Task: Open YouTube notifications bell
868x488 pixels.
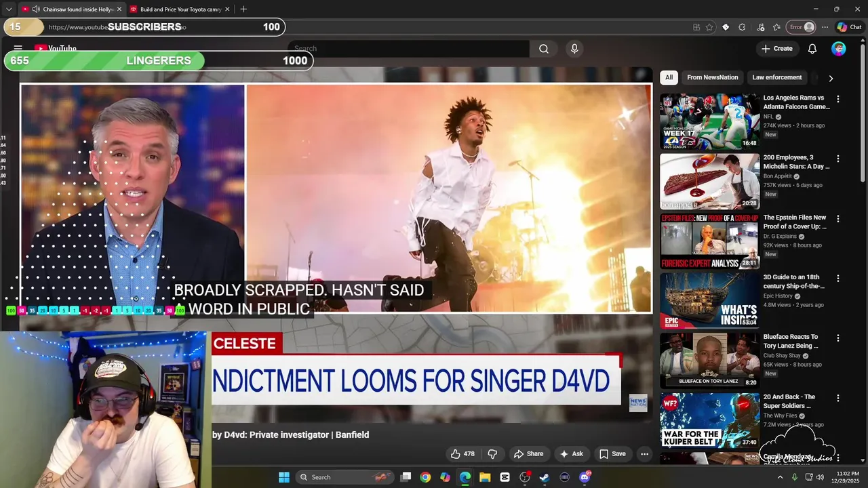Action: 812,49
